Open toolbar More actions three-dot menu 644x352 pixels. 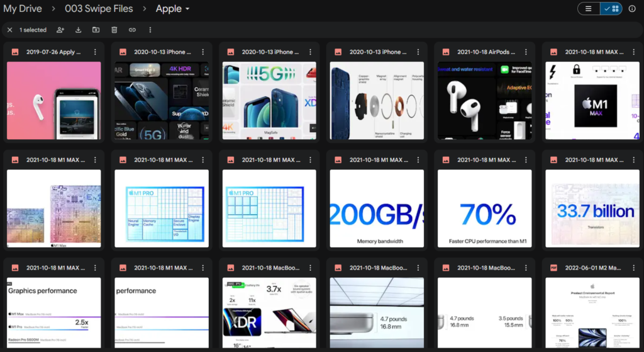tap(150, 30)
